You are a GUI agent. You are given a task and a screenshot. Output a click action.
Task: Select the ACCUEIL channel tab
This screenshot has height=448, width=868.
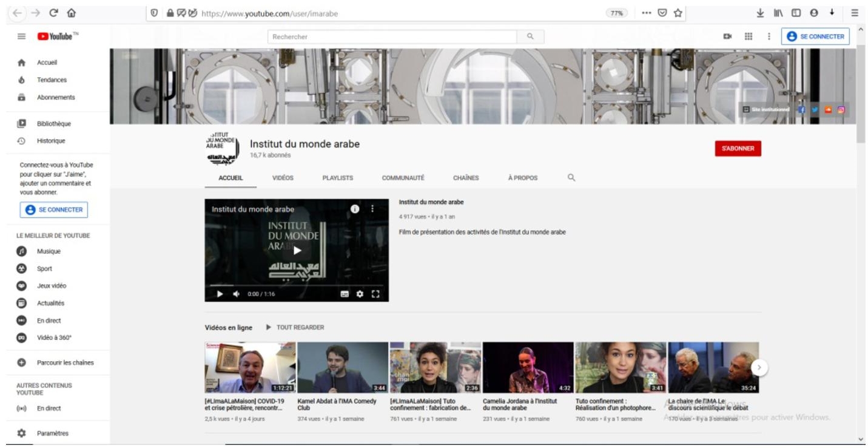tap(230, 178)
